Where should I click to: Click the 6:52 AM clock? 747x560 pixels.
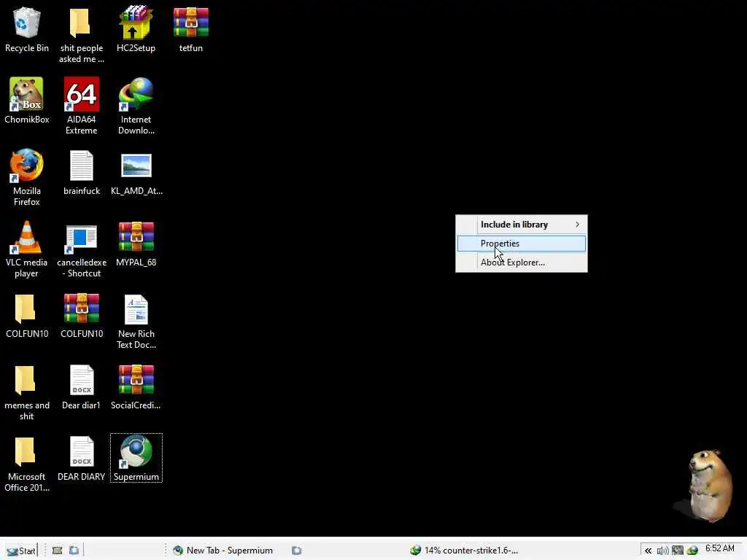720,548
